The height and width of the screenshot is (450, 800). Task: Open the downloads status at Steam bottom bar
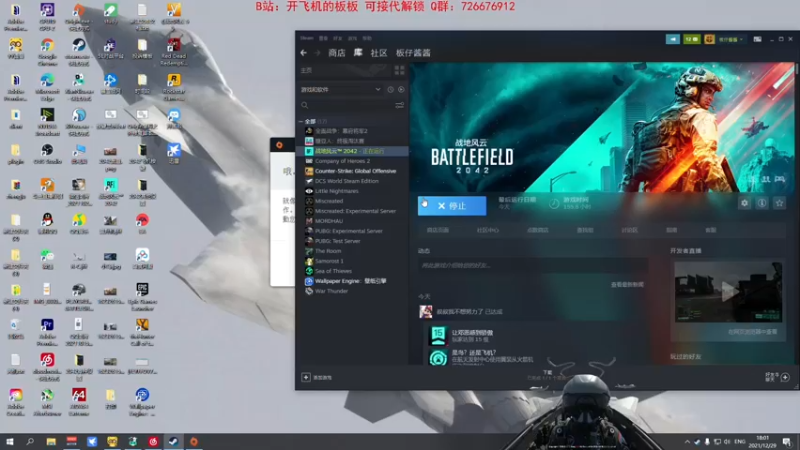point(547,376)
